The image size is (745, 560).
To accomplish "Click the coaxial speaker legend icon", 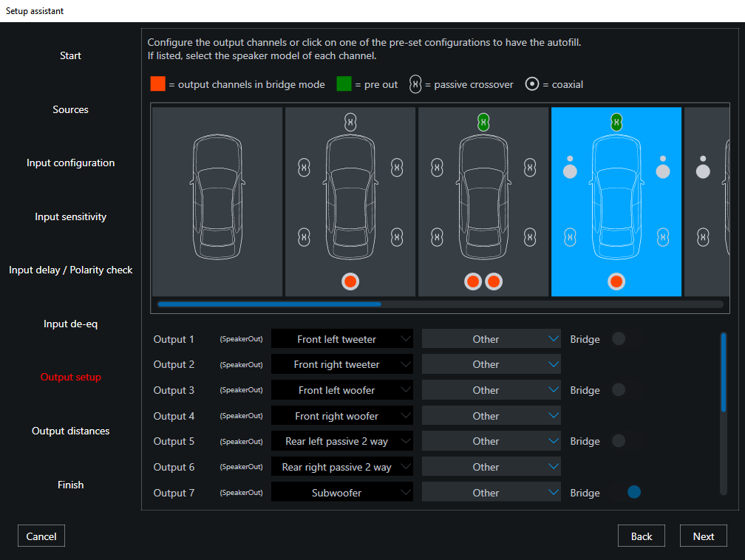I will pos(532,84).
